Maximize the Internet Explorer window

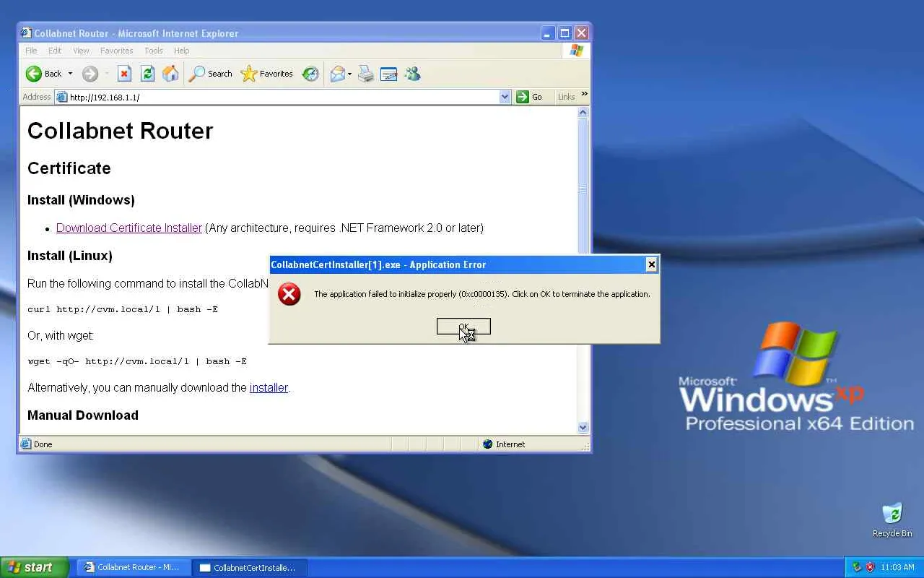565,33
